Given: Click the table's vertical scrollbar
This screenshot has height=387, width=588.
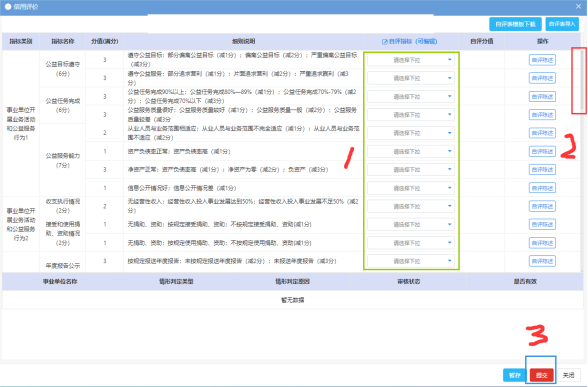Looking at the screenshot, I should [x=582, y=81].
